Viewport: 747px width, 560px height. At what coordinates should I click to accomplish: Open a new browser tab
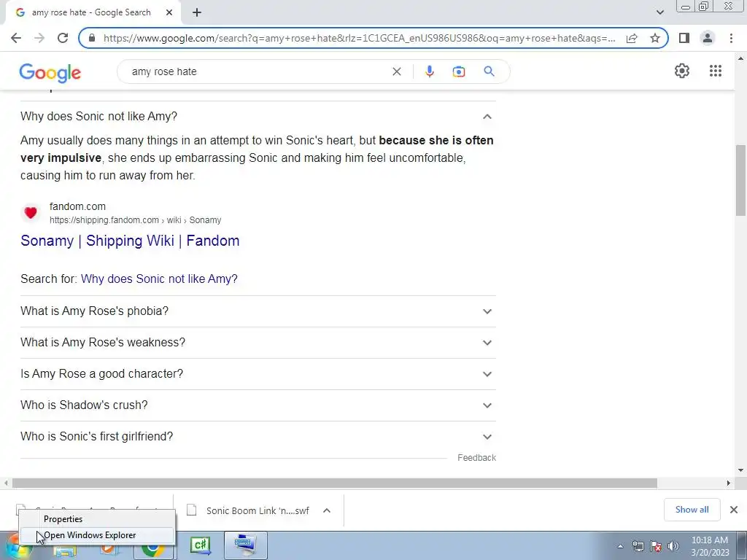coord(197,13)
